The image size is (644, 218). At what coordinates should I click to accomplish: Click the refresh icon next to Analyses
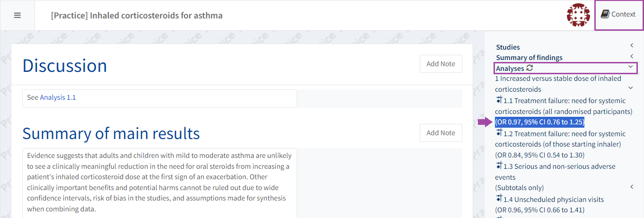click(x=529, y=68)
